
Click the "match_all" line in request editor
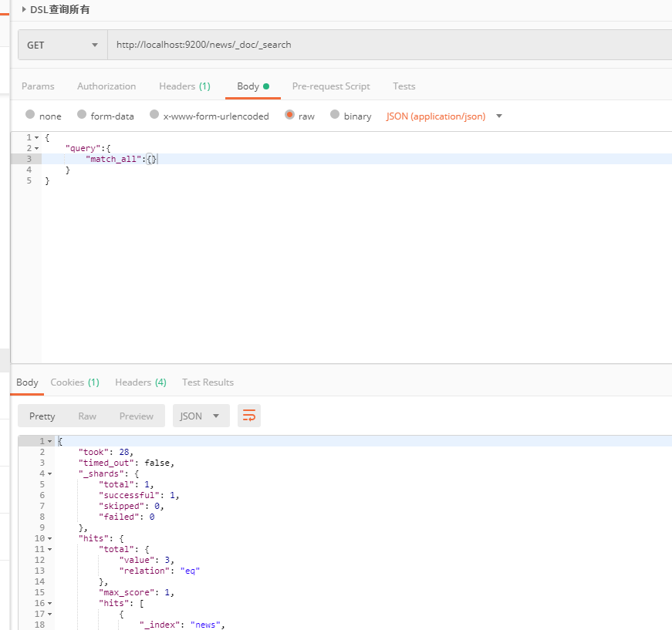122,159
